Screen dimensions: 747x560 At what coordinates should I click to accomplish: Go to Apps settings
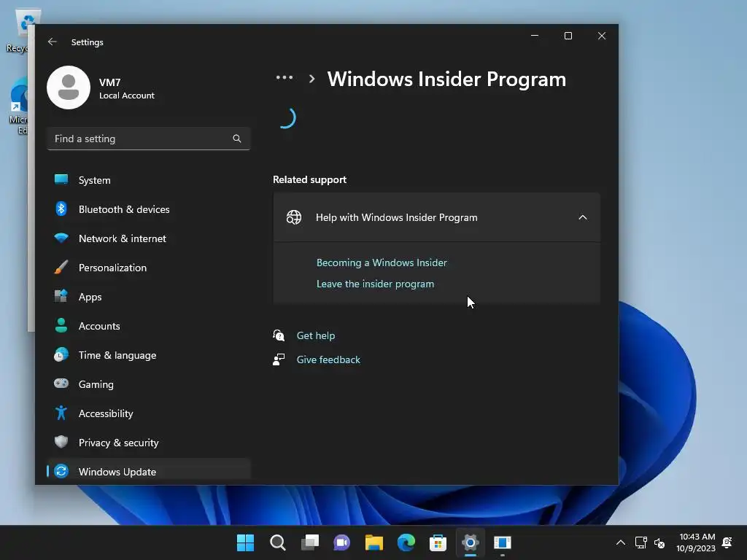tap(149, 297)
